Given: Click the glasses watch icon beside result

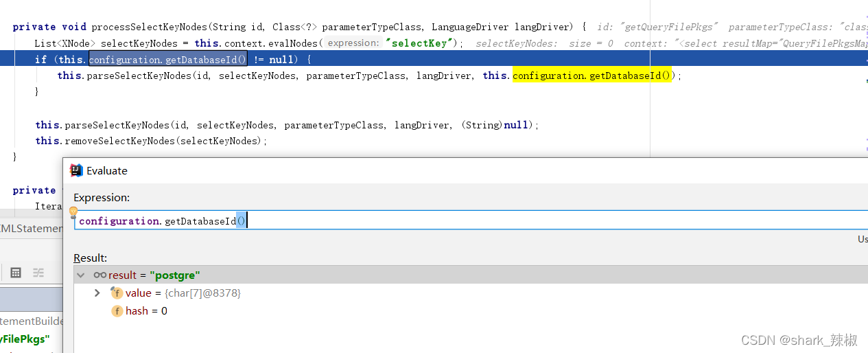Looking at the screenshot, I should tap(100, 275).
